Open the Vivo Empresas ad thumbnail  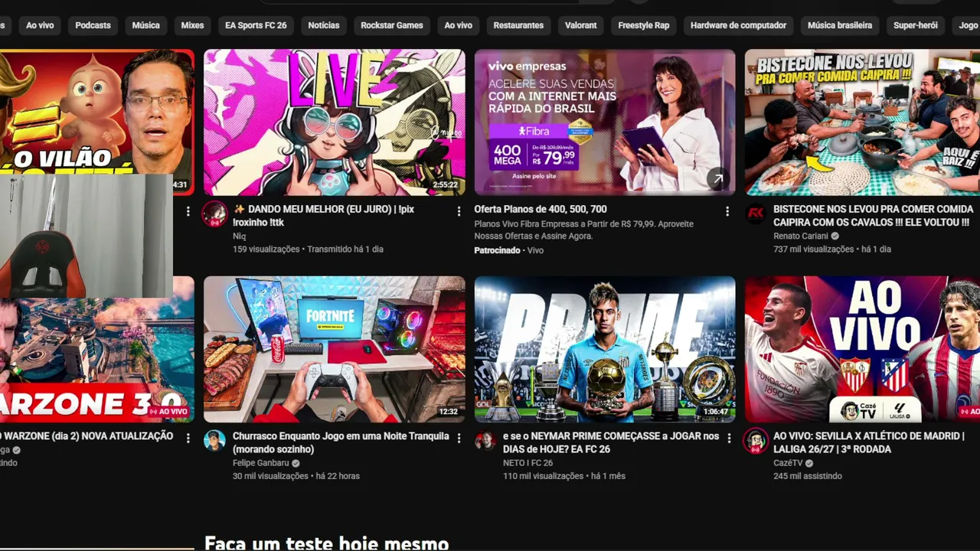[x=605, y=122]
